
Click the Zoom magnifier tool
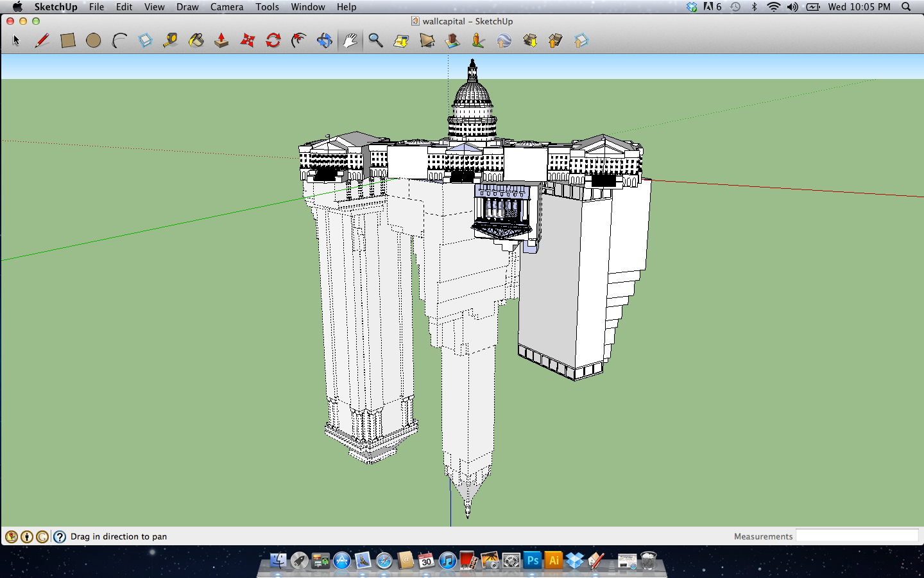376,40
